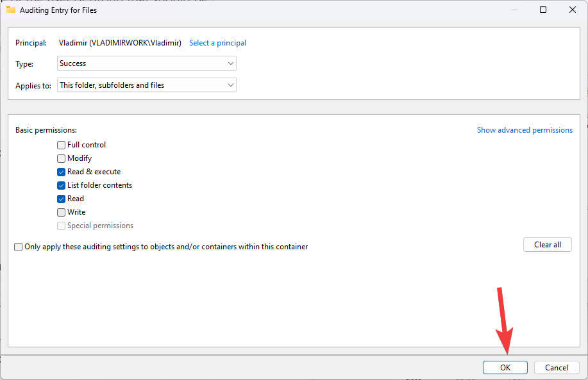Enable the Write permission checkbox

(62, 212)
